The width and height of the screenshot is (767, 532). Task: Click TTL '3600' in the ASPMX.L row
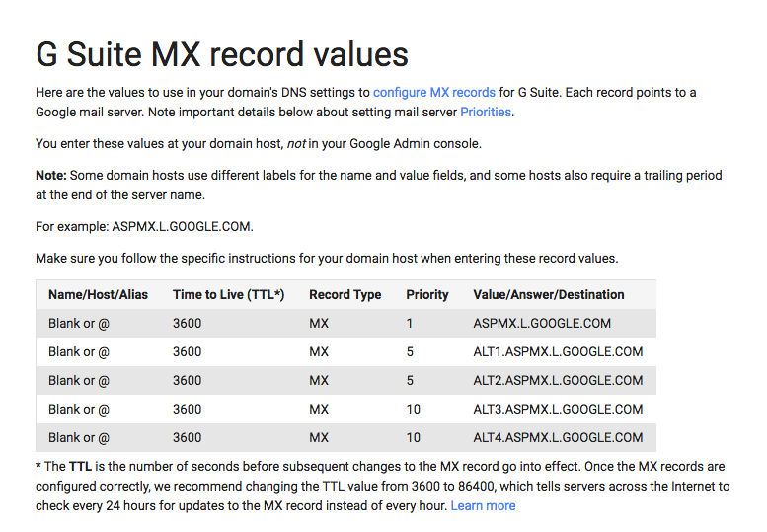point(187,323)
